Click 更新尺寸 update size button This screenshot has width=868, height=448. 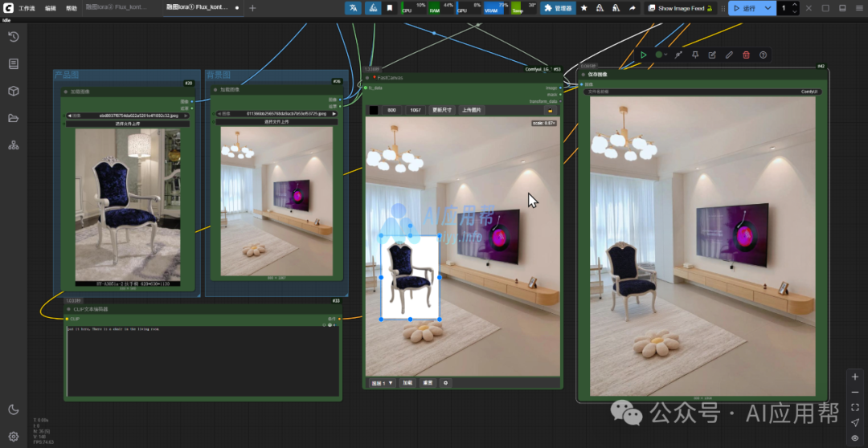(x=442, y=110)
